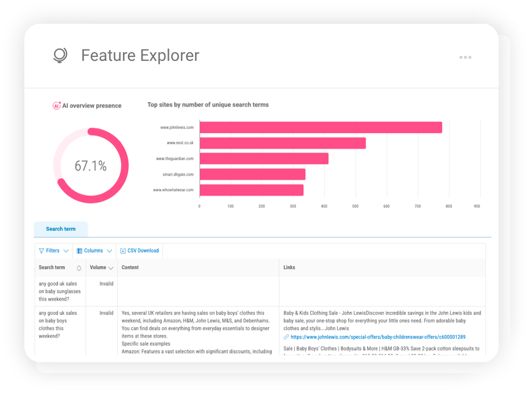Open the Volume header dropdown chevron
The width and height of the screenshot is (532, 393).
click(111, 267)
